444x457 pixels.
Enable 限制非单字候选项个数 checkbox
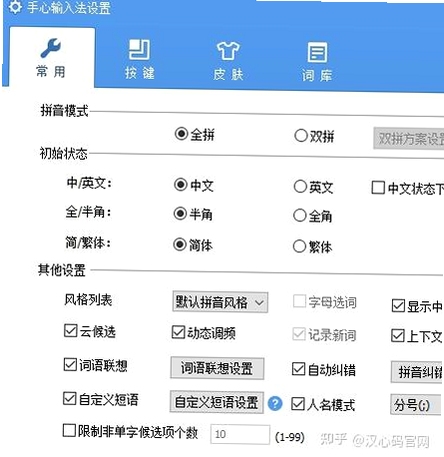[x=69, y=430]
